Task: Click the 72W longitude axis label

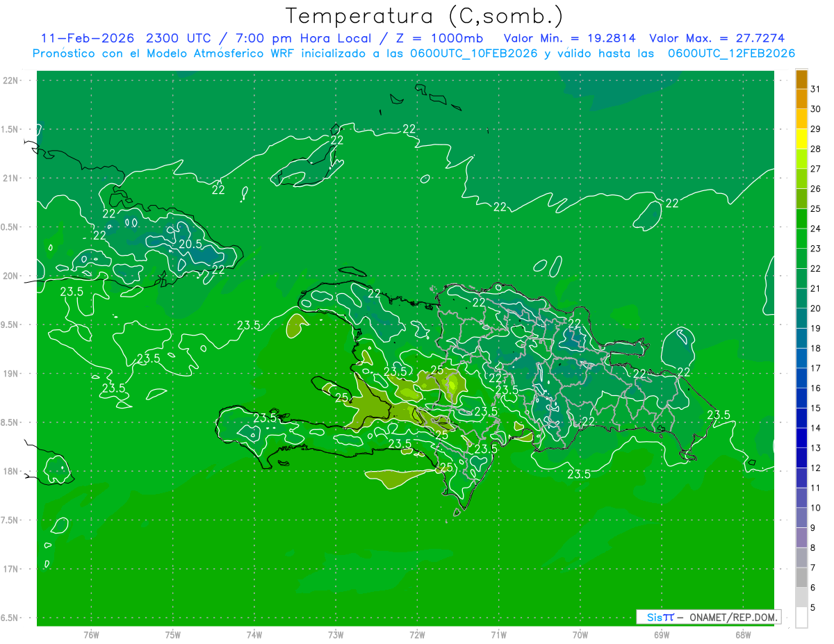Action: (x=417, y=634)
